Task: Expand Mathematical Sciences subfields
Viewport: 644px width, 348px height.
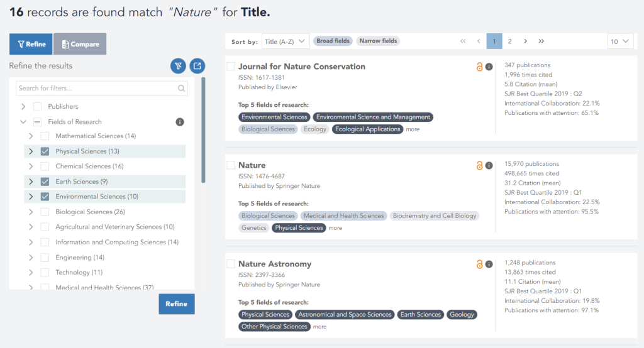Action: point(31,136)
